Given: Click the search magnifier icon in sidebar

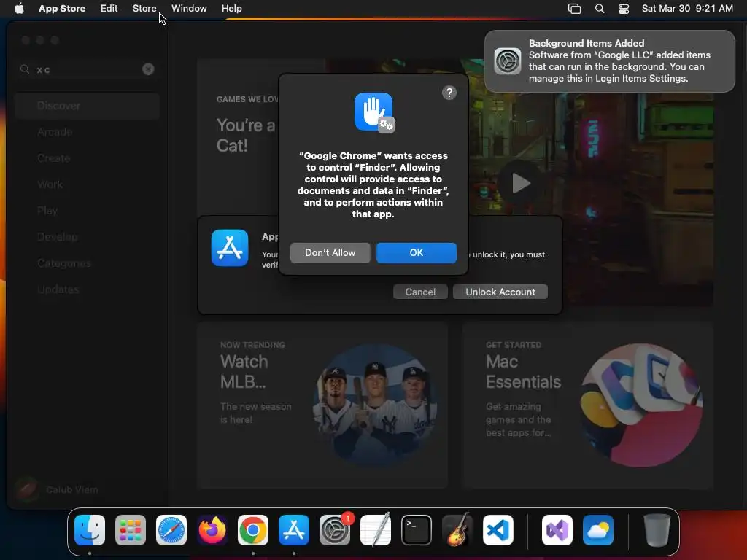Looking at the screenshot, I should pyautogui.click(x=25, y=69).
